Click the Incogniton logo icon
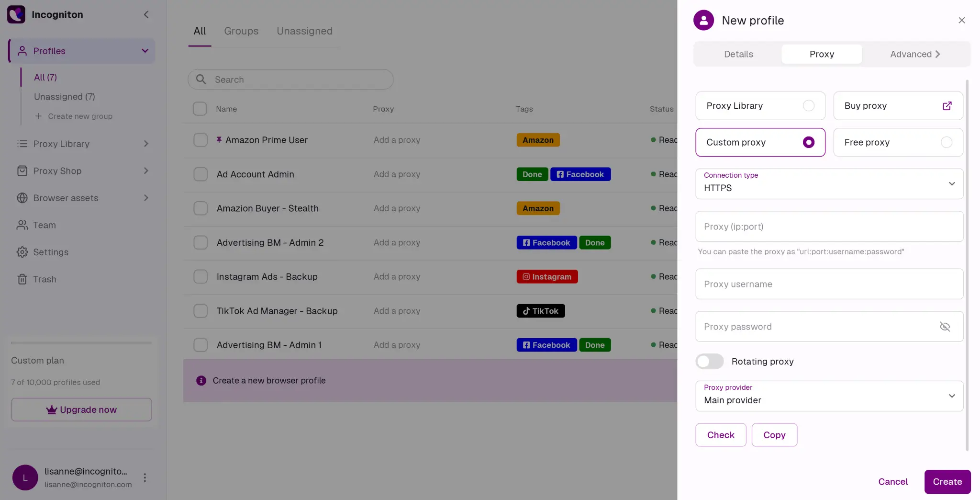This screenshot has height=500, width=980. coord(16,14)
